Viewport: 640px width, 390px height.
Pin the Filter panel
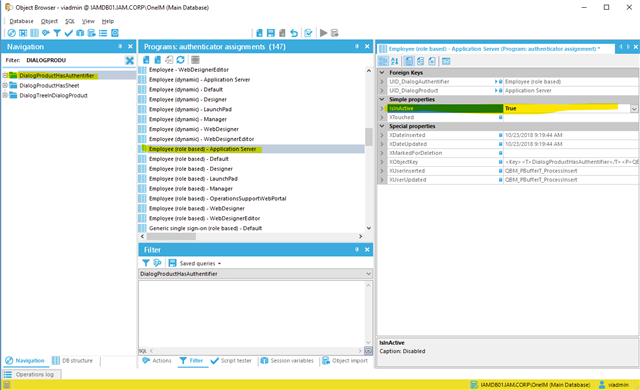point(357,249)
